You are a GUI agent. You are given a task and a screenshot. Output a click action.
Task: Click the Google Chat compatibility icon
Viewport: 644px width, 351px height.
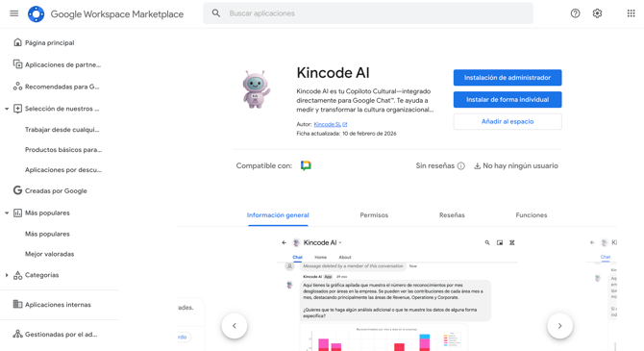[306, 165]
